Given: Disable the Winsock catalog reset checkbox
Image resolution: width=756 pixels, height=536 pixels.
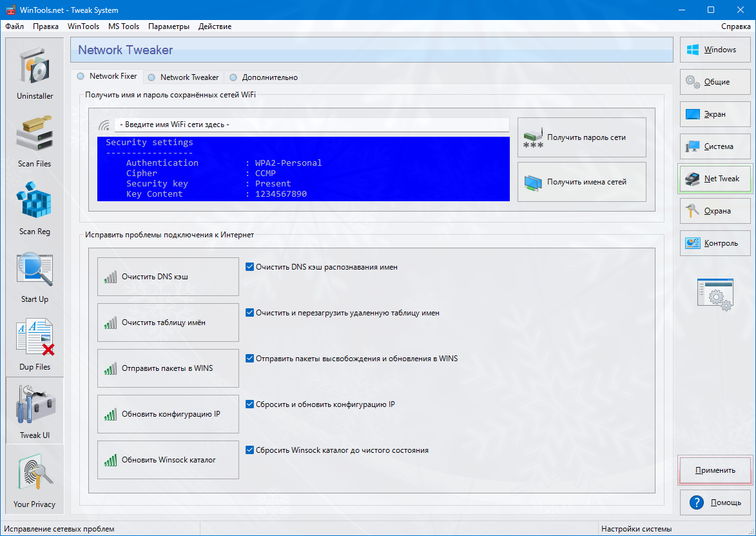Looking at the screenshot, I should tap(250, 450).
